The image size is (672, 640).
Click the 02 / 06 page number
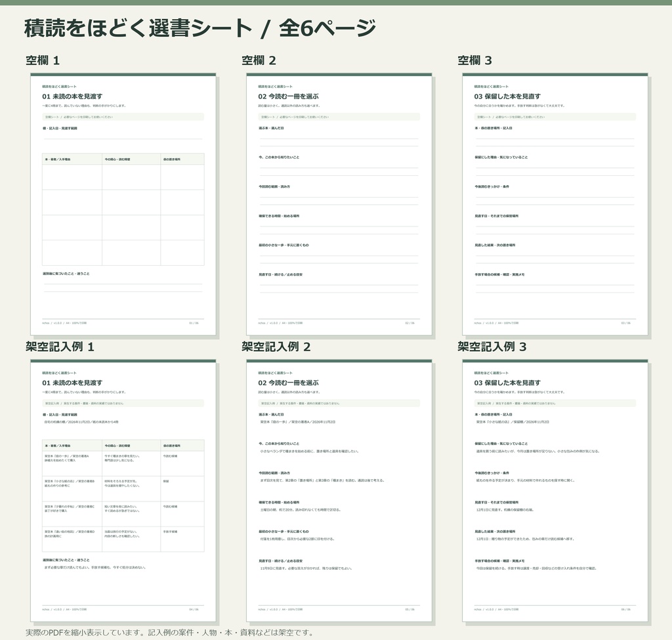[409, 323]
